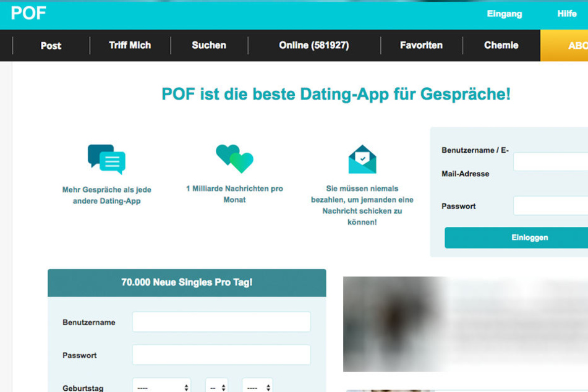The width and height of the screenshot is (588, 392).
Task: Click 'Mehr Gespräche als jede andere Dating-App' text
Action: coord(107,195)
